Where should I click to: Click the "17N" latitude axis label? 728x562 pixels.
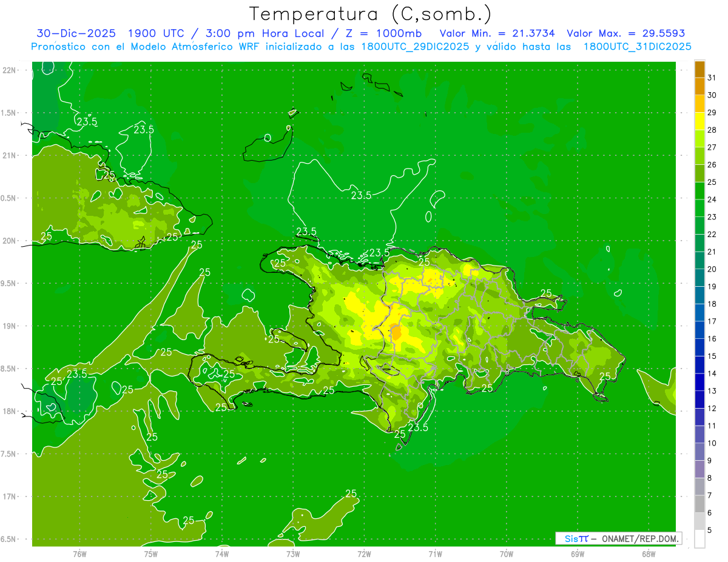(x=10, y=497)
